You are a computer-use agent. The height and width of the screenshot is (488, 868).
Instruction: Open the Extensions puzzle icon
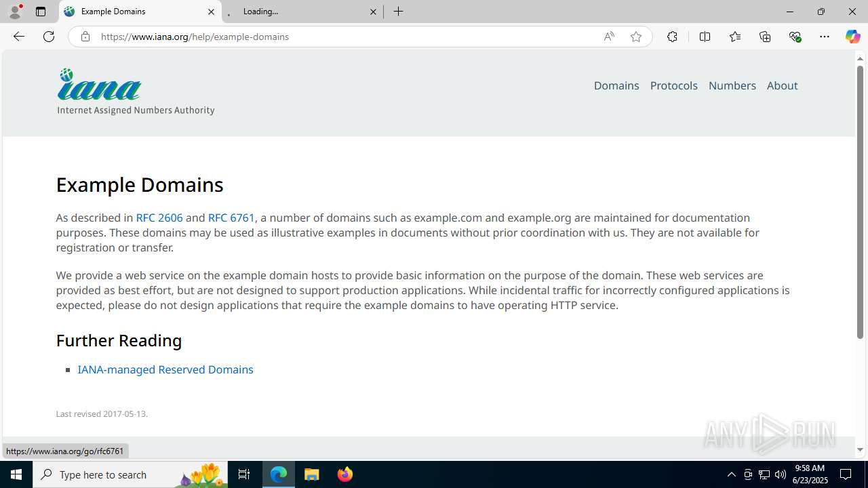[x=672, y=37]
